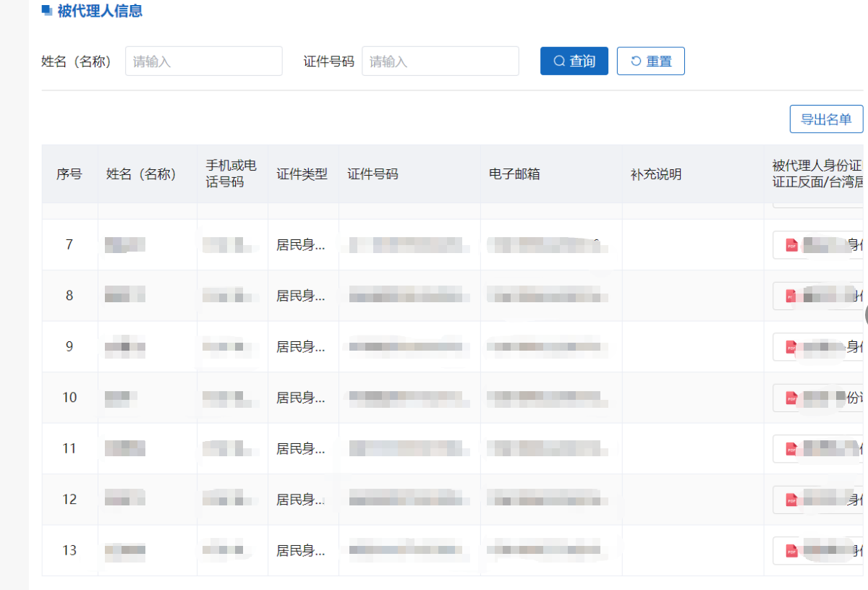This screenshot has width=868, height=590.
Task: Click the 证件号码 search input field
Action: (440, 61)
